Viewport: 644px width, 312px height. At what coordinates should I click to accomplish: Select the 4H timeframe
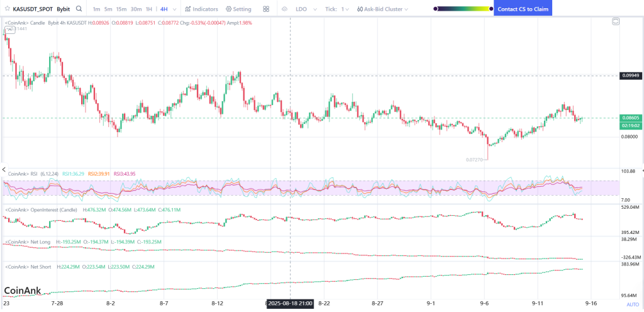click(x=164, y=9)
